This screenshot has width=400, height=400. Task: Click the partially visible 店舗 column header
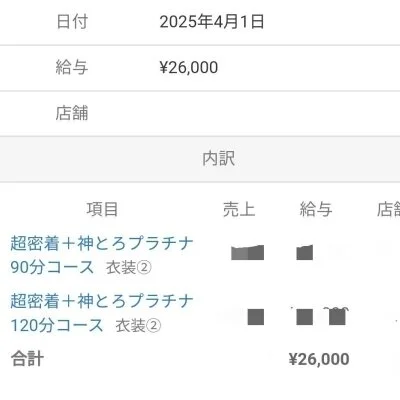point(388,209)
